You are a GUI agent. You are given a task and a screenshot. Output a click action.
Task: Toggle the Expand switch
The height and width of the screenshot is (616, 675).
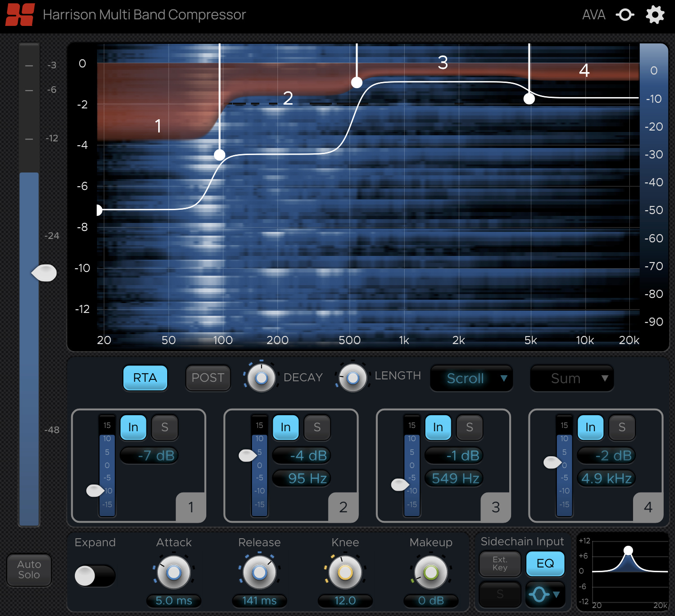[x=95, y=575]
